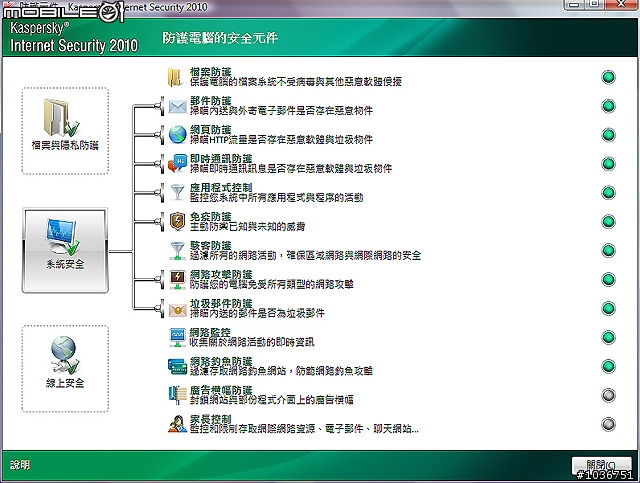640x483 pixels.
Task: Open the 家長控制 component title
Action: [x=210, y=420]
